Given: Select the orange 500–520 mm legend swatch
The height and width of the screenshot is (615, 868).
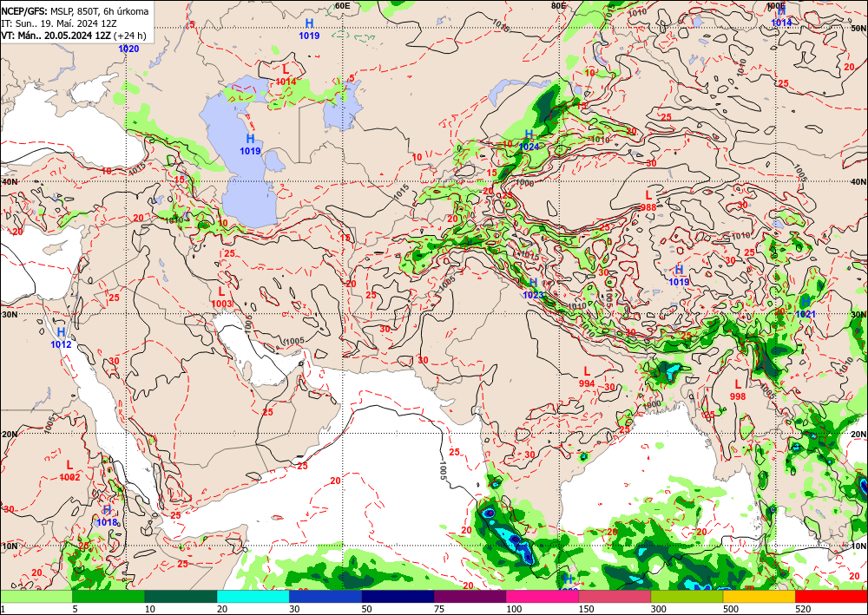Looking at the screenshot, I should (x=759, y=597).
